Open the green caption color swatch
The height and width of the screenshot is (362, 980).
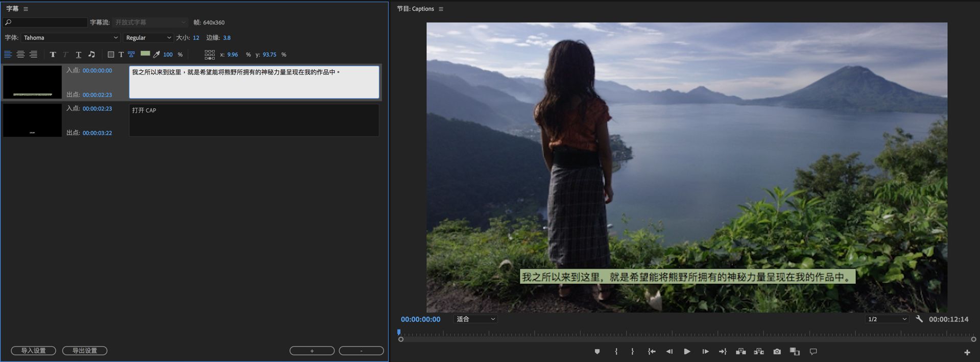point(145,54)
